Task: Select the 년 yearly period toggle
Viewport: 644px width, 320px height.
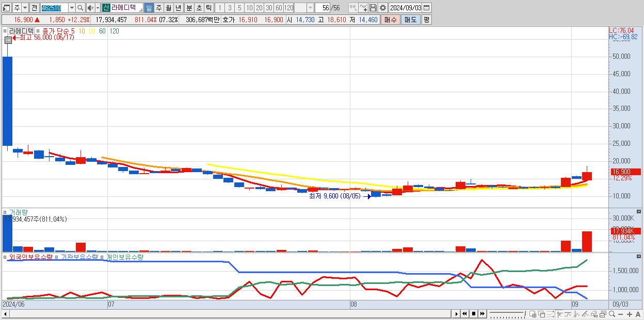Action: [178, 8]
